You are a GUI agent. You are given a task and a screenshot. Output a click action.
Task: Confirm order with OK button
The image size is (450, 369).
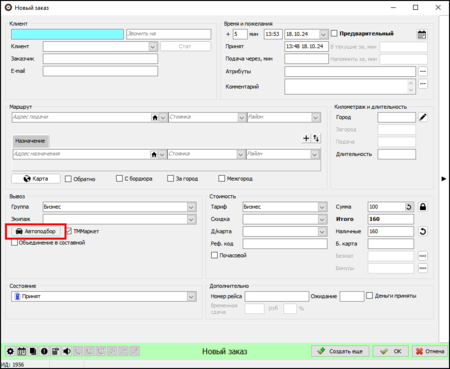[x=391, y=351]
